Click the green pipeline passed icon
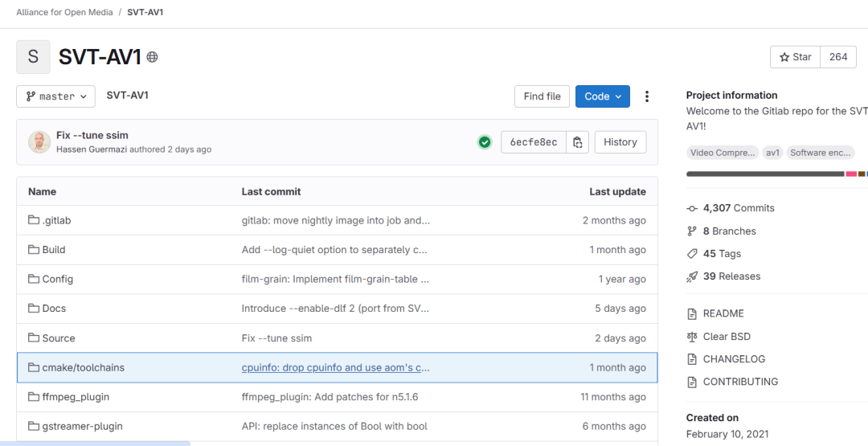The height and width of the screenshot is (446, 868). pyautogui.click(x=485, y=142)
